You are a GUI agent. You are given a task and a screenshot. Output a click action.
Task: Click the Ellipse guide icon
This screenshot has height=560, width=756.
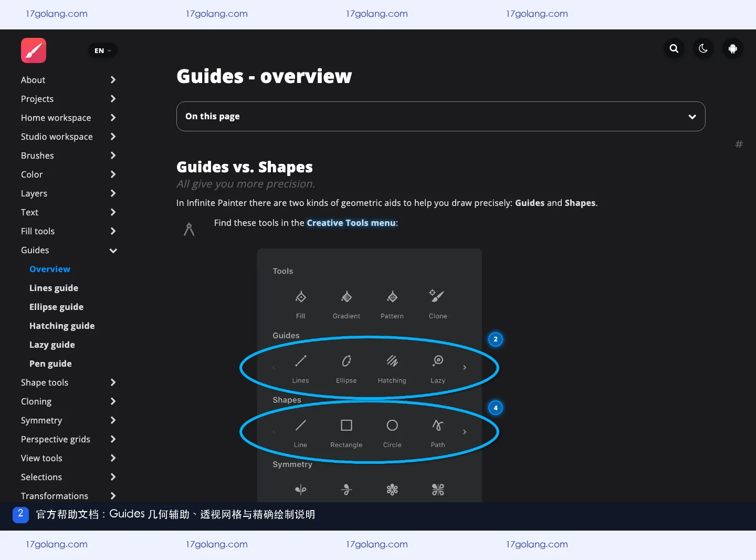point(346,361)
